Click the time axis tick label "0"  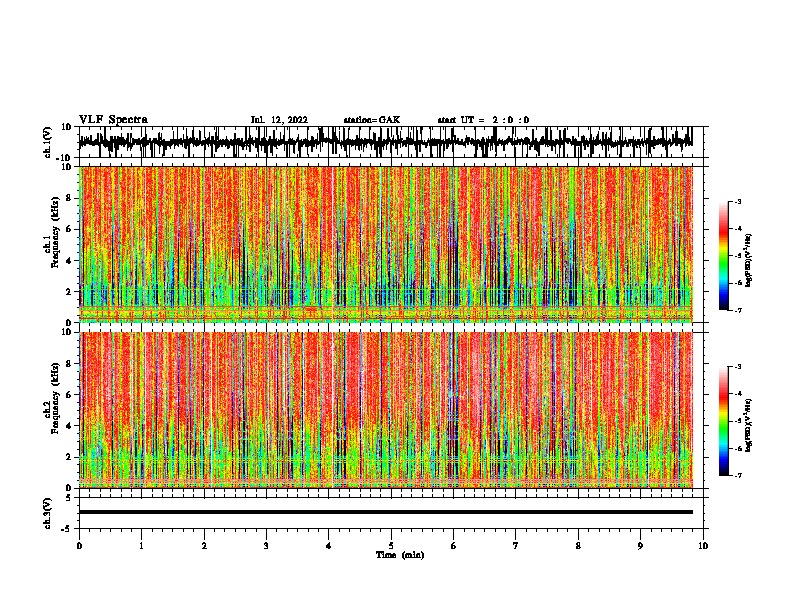click(x=79, y=546)
